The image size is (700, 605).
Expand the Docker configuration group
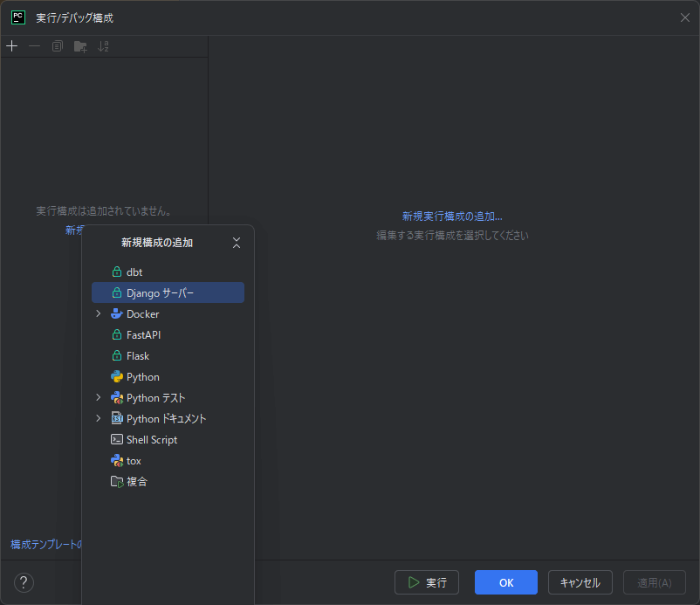pyautogui.click(x=99, y=313)
